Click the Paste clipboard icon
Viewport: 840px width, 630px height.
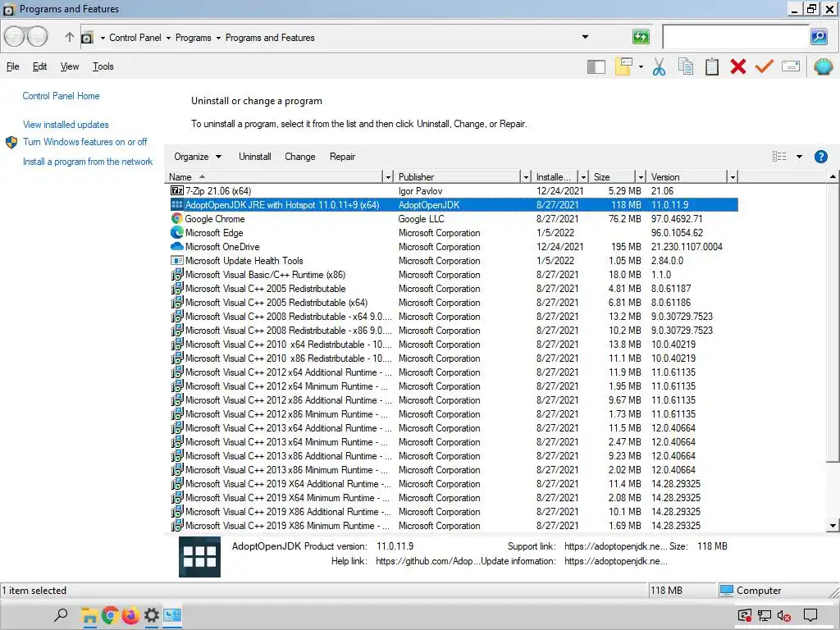coord(712,66)
